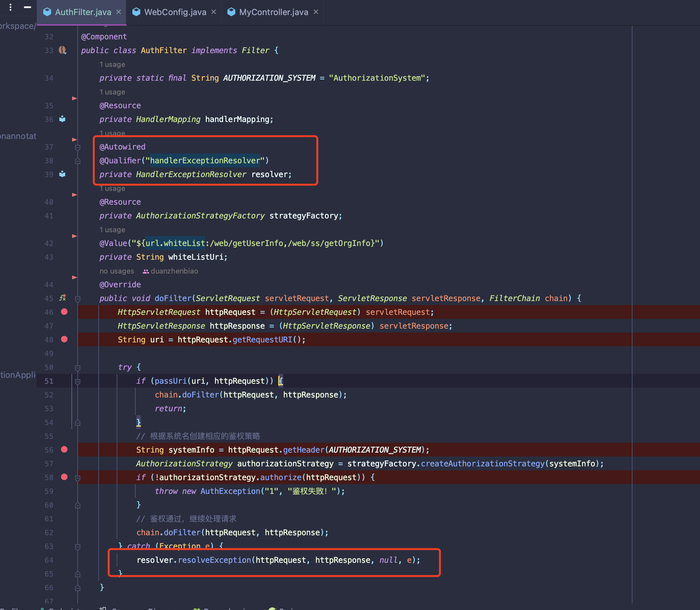This screenshot has height=610, width=700.
Task: Click the implements-method gutter icon at line 45
Action: pos(63,298)
